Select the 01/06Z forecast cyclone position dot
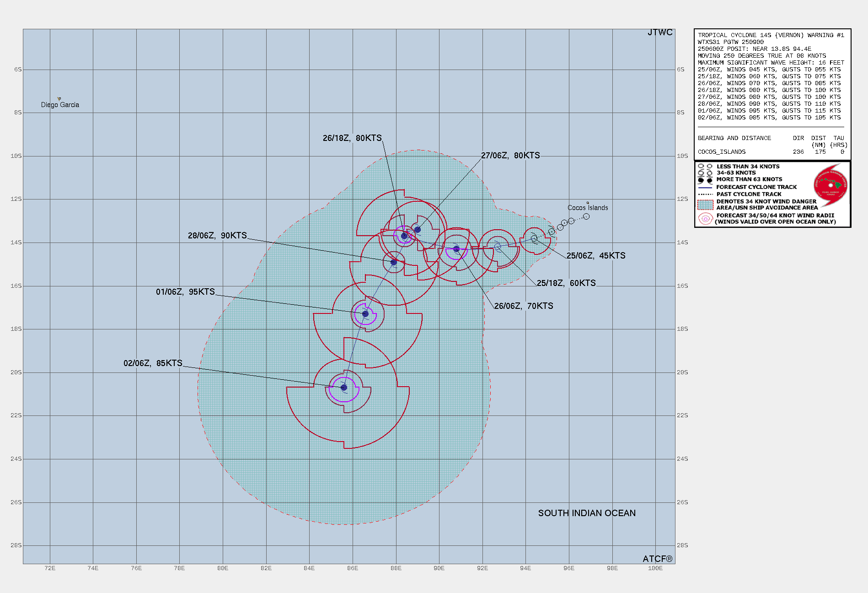Viewport: 868px width, 593px height. point(365,314)
